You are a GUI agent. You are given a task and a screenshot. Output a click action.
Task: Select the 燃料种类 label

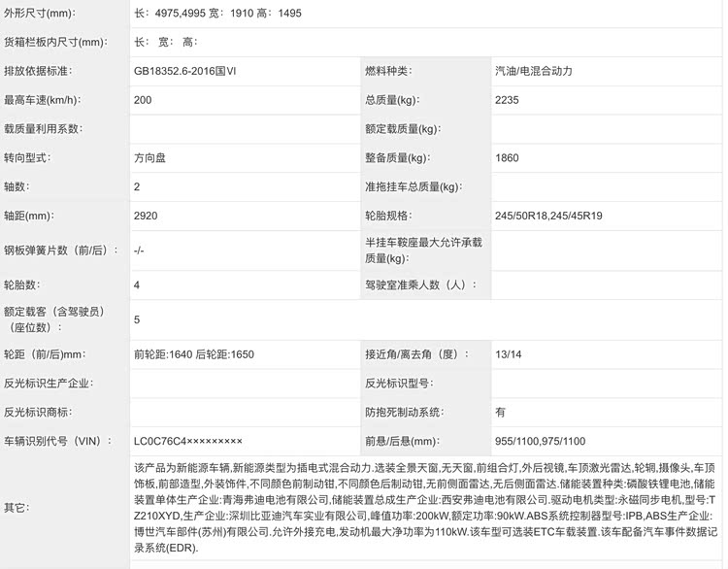[x=388, y=72]
